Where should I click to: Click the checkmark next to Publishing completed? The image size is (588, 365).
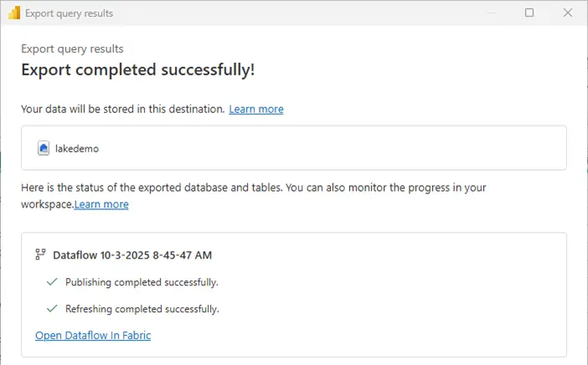click(53, 282)
